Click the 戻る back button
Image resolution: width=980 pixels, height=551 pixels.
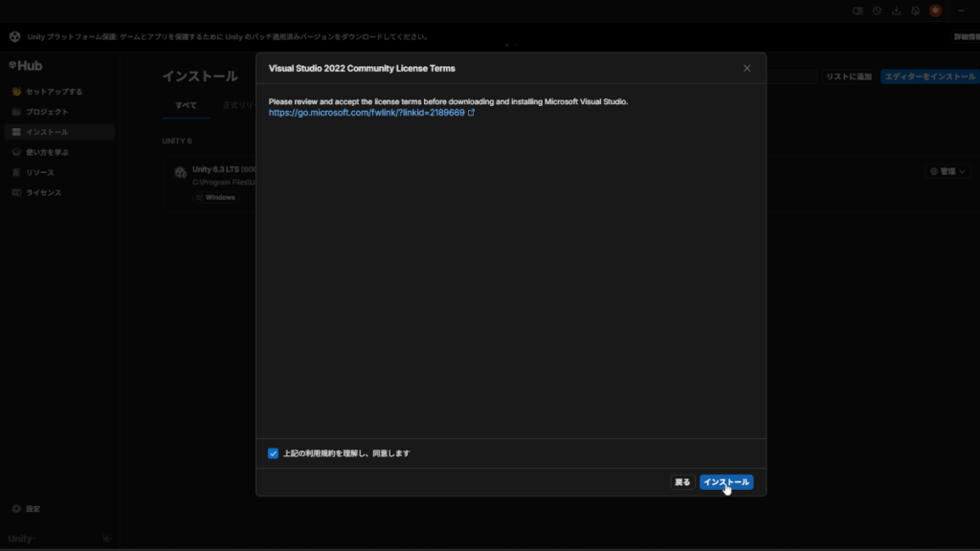[x=681, y=482]
